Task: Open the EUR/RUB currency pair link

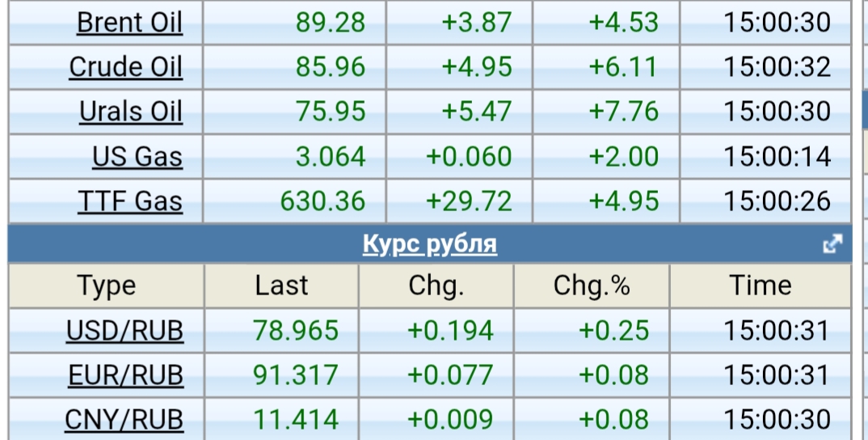Action: pos(124,375)
